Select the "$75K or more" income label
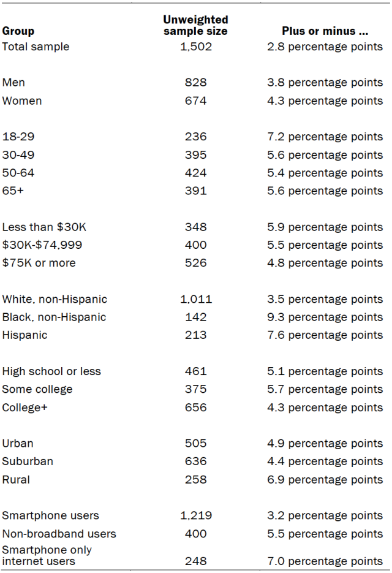This screenshot has height=573, width=392. pos(39,263)
